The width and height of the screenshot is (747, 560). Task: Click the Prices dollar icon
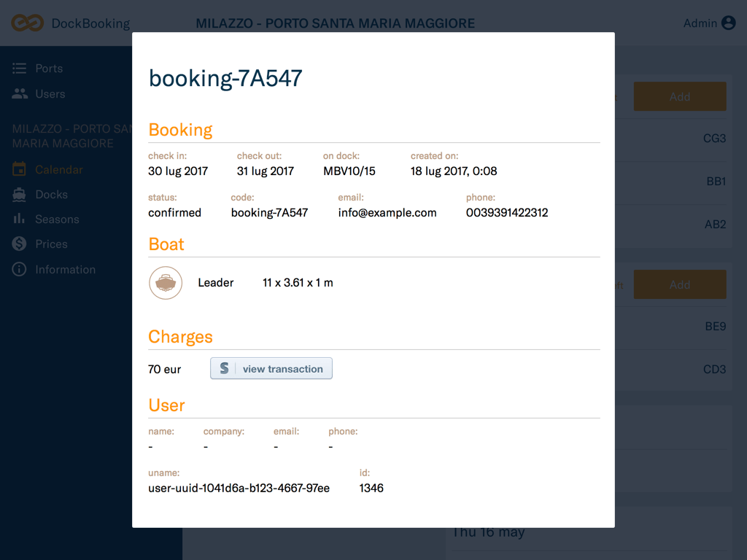pyautogui.click(x=19, y=244)
